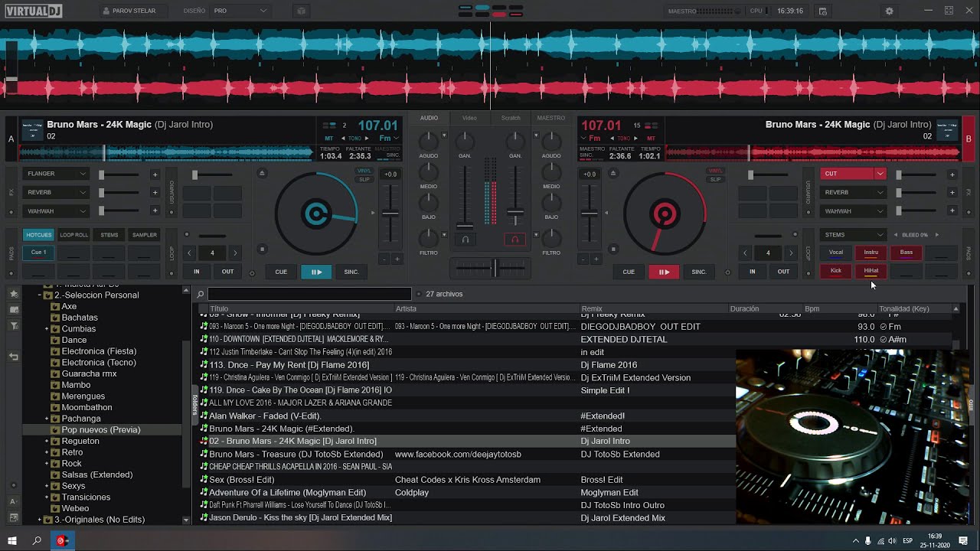The image size is (980, 551).
Task: Open the Windows notification center
Action: tap(963, 540)
